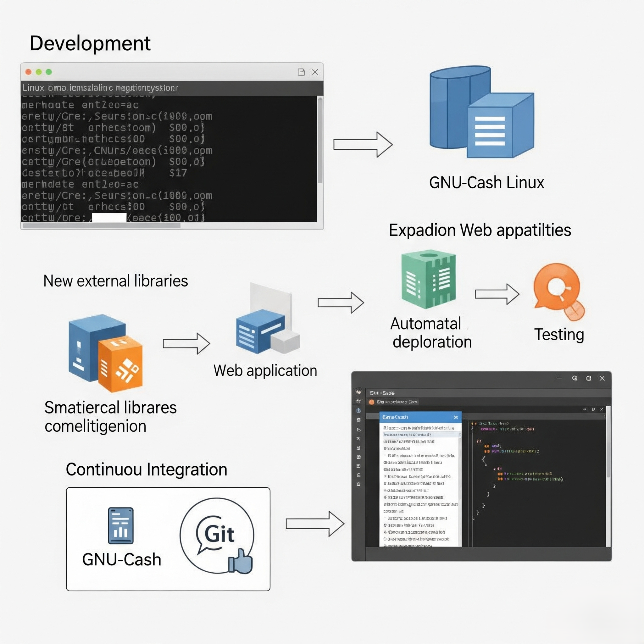Minimize the dark IDE window
This screenshot has width=644, height=644.
coord(560,378)
